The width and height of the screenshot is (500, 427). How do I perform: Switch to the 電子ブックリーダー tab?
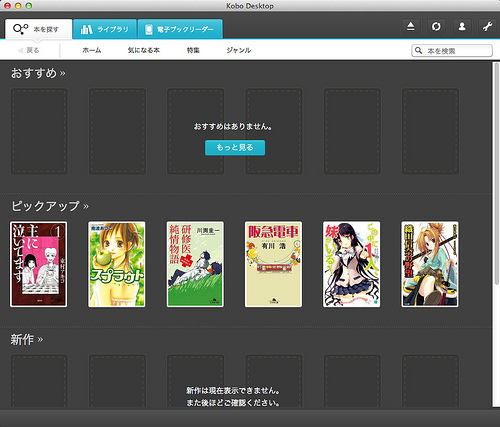pos(180,29)
